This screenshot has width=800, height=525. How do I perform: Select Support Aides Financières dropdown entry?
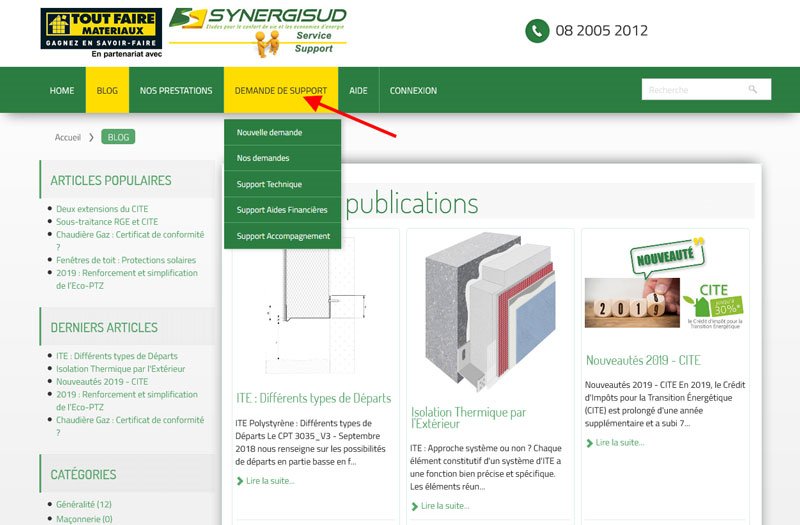pos(281,210)
